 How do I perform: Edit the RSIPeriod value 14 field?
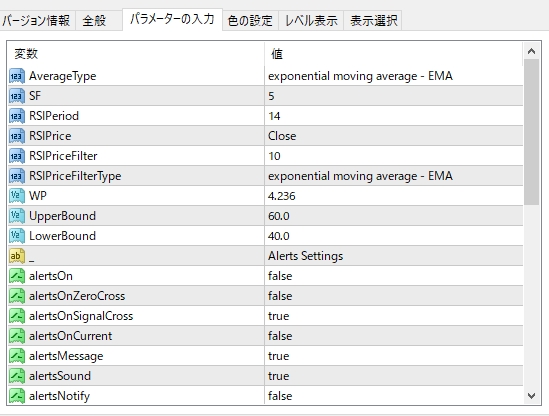coord(394,116)
